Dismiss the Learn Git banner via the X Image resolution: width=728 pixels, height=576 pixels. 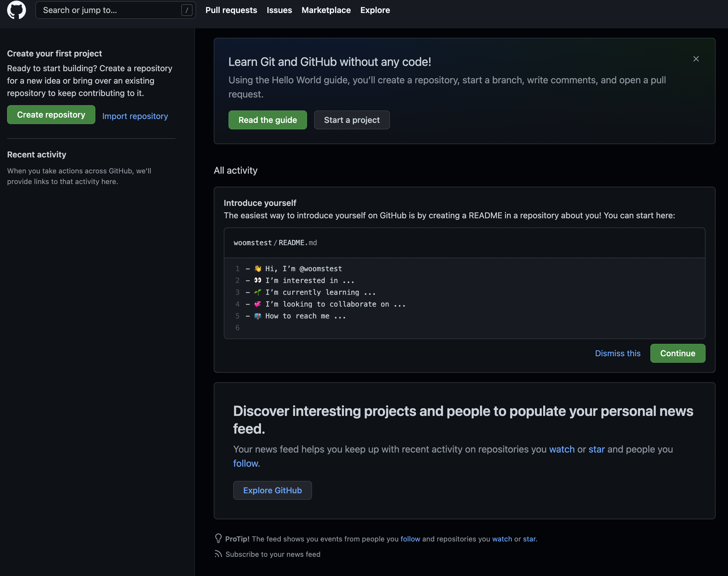click(696, 59)
